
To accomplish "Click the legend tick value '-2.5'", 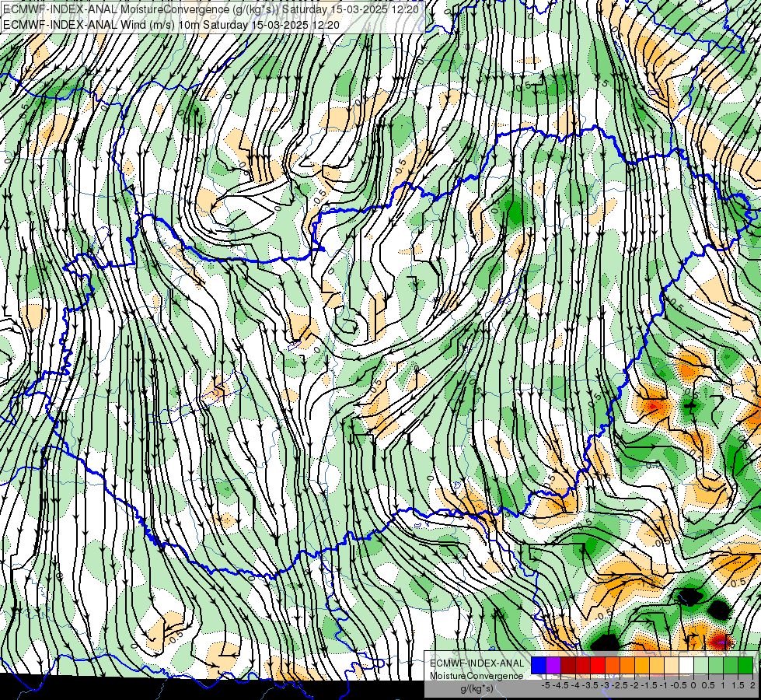I will click(620, 685).
